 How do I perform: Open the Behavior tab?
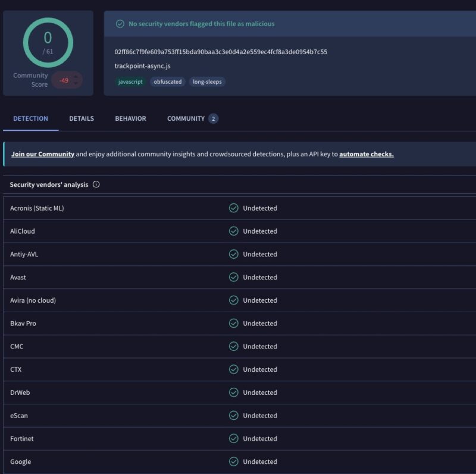click(130, 119)
